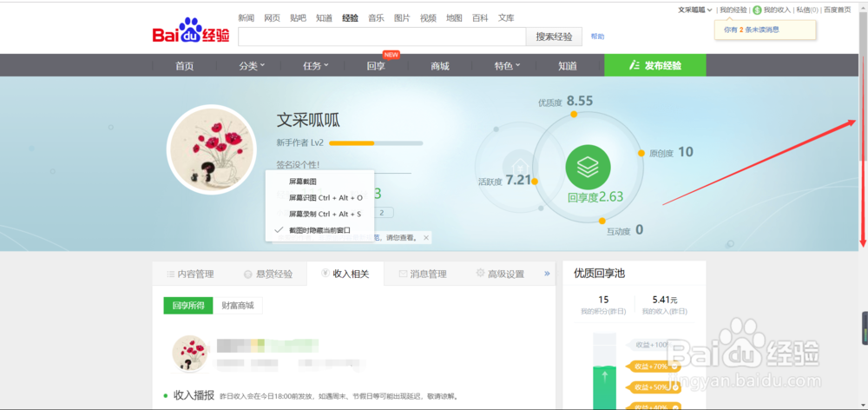
Task: Open the 文采呱呱 account dropdown
Action: [695, 10]
